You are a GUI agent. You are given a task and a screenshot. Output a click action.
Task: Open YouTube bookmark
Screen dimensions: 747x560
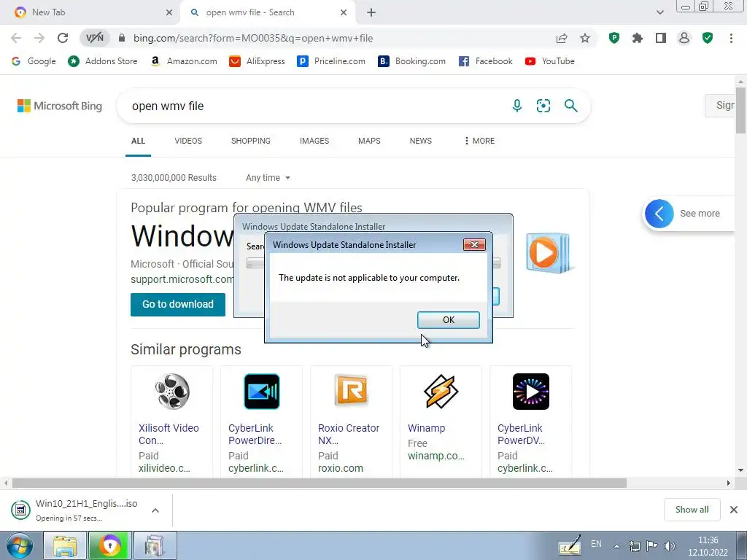coord(550,61)
